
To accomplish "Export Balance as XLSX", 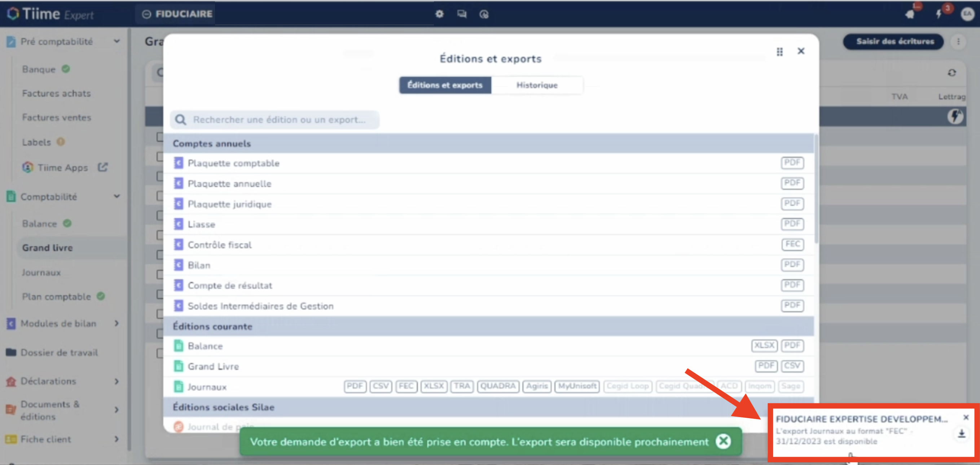I will tap(764, 345).
